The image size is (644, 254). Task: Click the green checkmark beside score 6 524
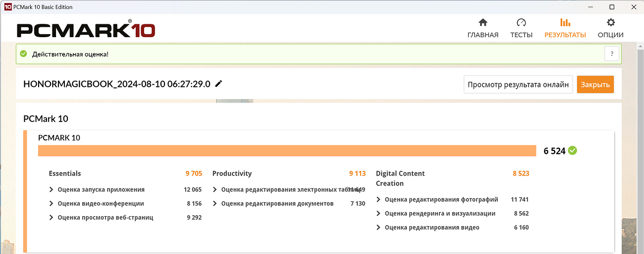click(x=573, y=150)
